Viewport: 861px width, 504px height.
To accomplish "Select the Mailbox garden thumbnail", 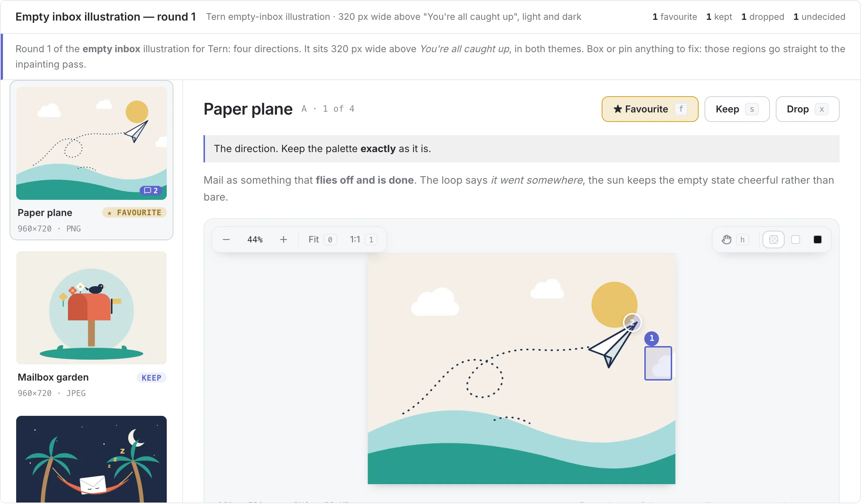I will click(91, 308).
